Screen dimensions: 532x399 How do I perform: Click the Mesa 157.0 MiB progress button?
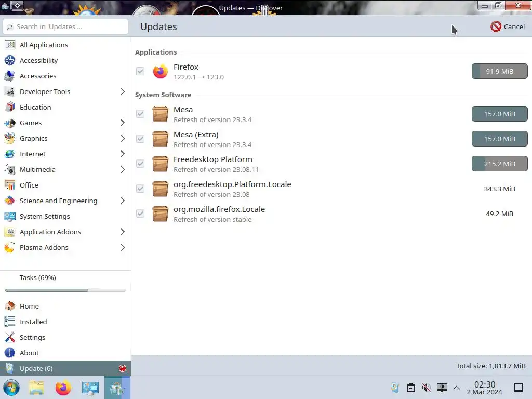pos(499,114)
